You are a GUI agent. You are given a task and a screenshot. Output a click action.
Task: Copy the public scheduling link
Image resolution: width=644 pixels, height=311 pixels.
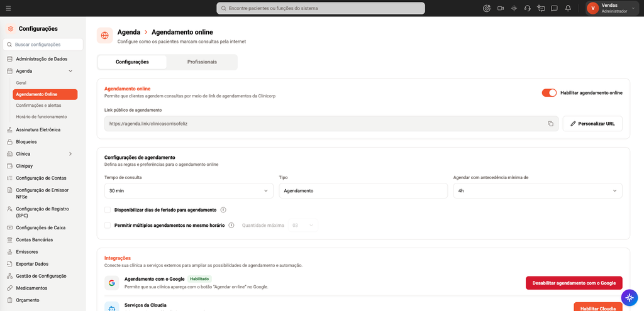(x=550, y=124)
